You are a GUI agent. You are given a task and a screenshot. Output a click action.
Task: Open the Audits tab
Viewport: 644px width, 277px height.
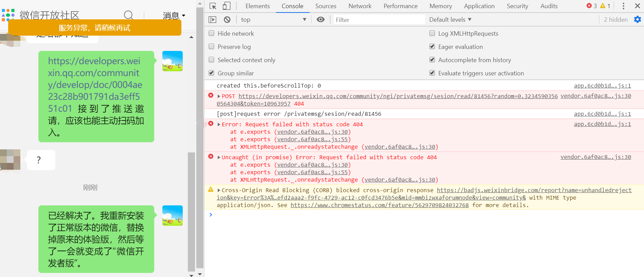tap(549, 6)
